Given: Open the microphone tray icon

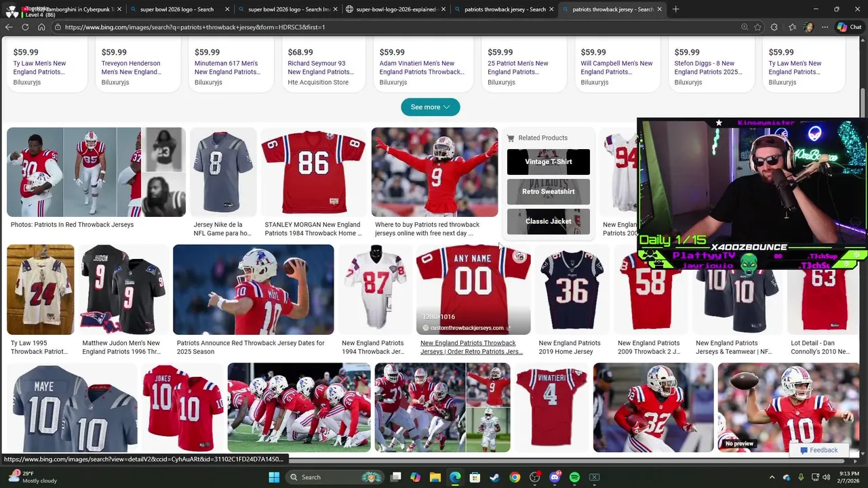Looking at the screenshot, I should point(801,477).
